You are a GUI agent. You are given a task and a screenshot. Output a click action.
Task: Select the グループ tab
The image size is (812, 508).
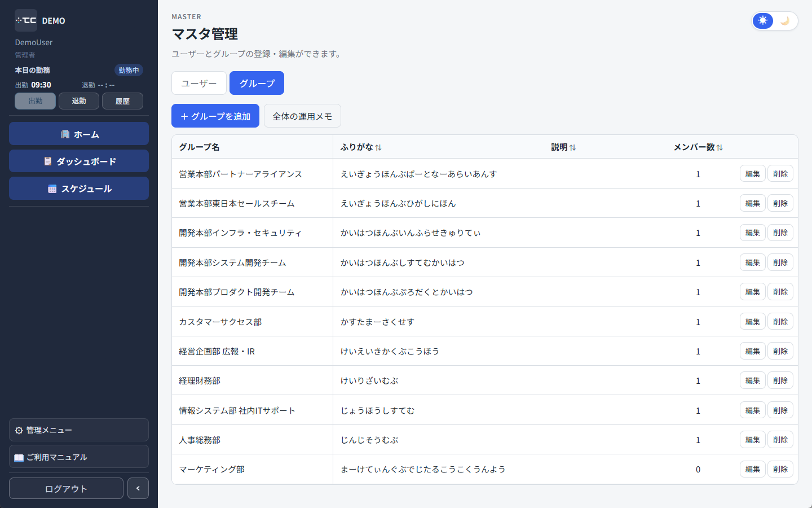(257, 83)
